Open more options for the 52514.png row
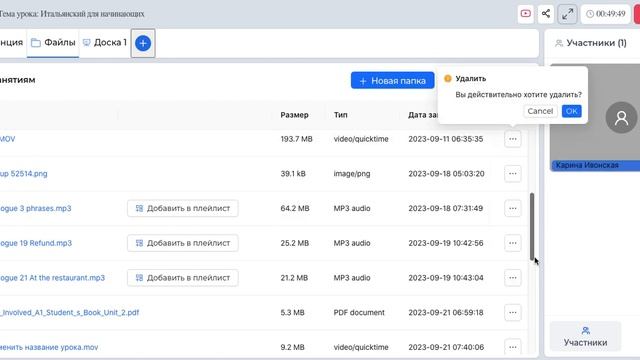Image resolution: width=640 pixels, height=360 pixels. point(513,173)
